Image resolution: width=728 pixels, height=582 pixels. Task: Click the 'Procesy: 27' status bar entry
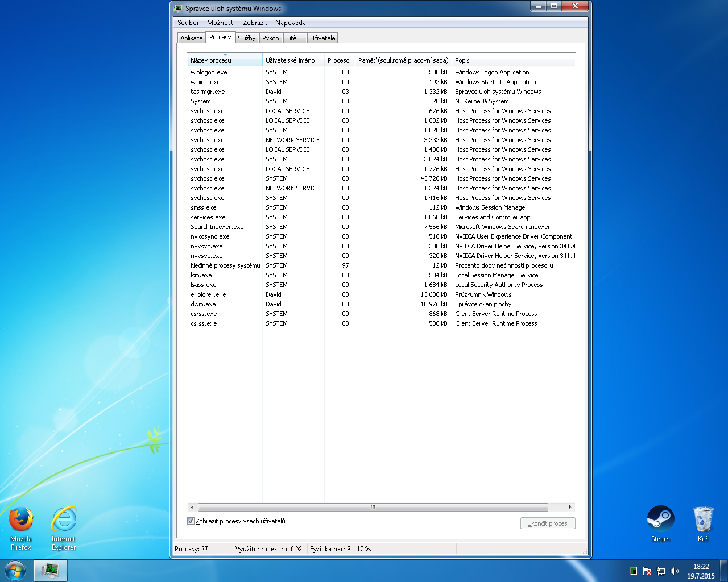click(204, 549)
